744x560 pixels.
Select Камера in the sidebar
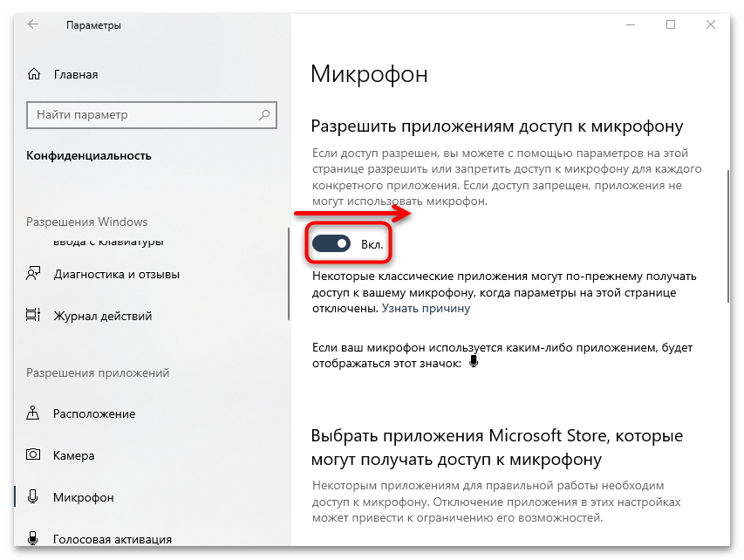[x=76, y=455]
